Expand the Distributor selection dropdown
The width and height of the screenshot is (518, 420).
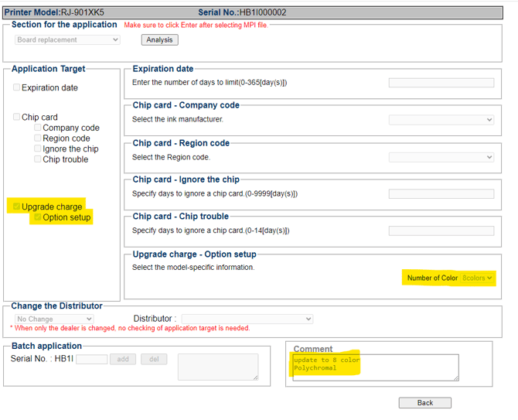(247, 319)
